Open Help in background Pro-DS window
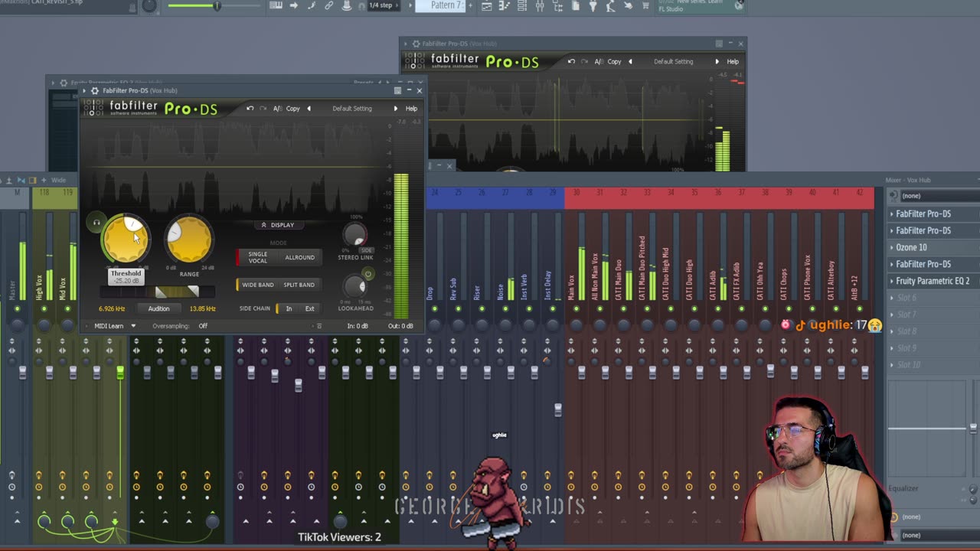980x551 pixels. (733, 62)
